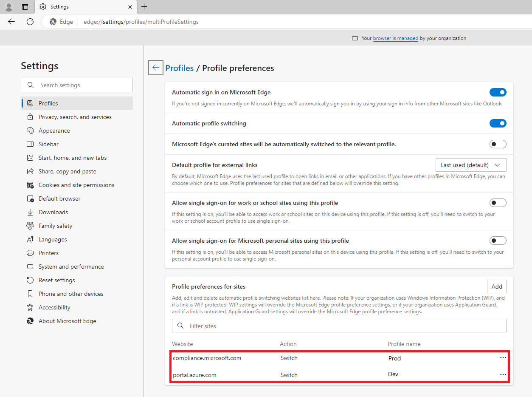Click Add button for site preferences
This screenshot has height=397, width=532.
click(496, 286)
